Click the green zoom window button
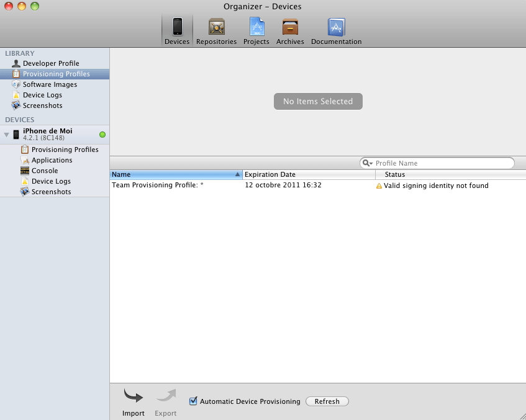The width and height of the screenshot is (526, 420). pos(35,6)
